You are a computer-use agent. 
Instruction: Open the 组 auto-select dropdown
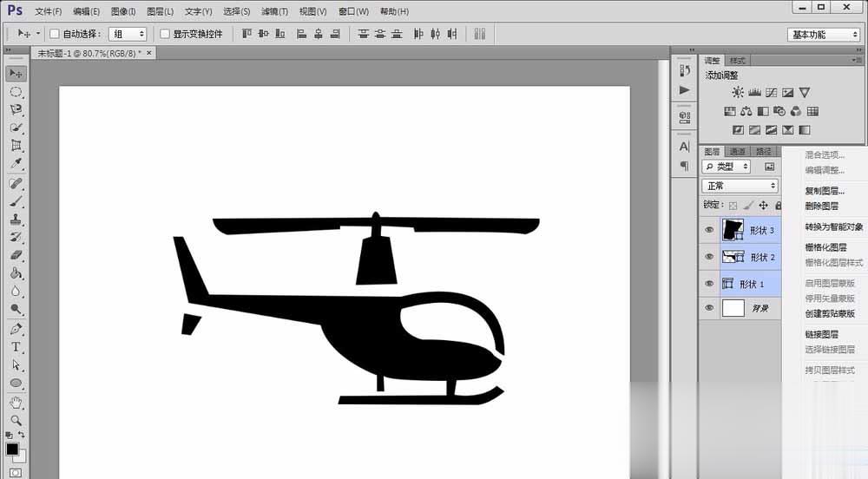point(128,35)
